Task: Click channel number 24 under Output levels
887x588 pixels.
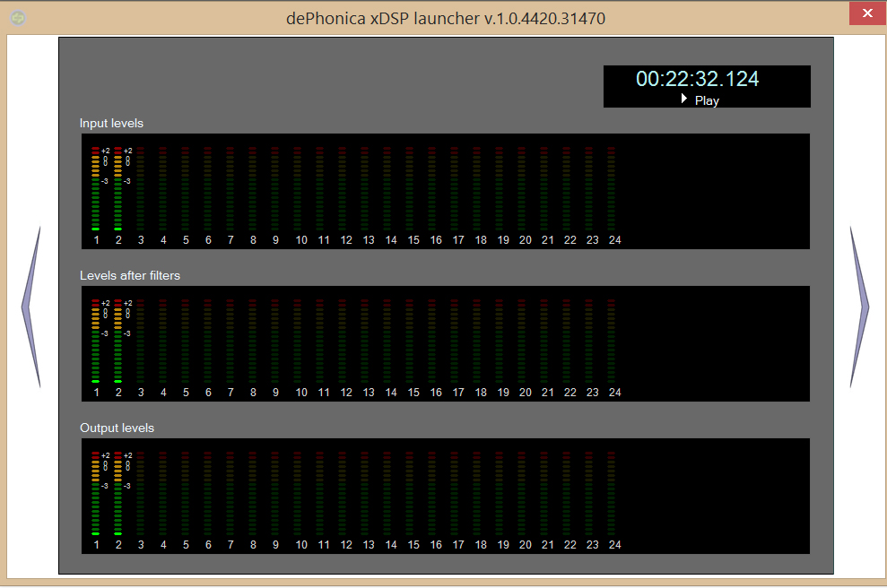Action: [615, 544]
